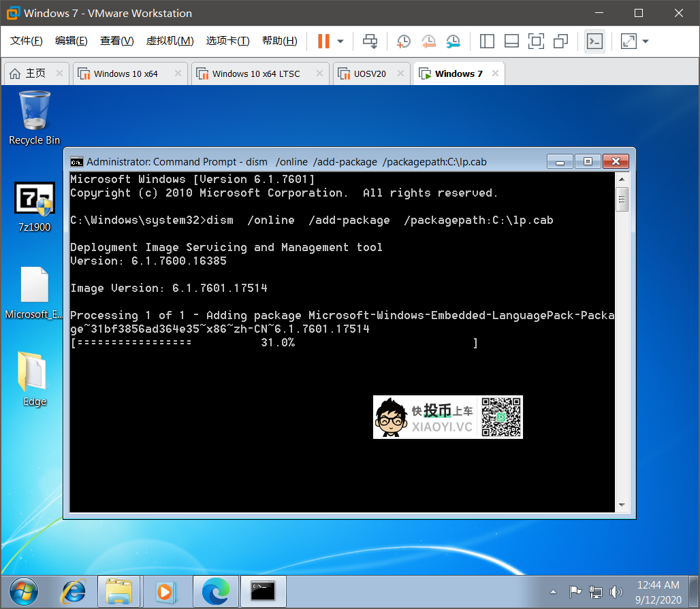Open the volume tray icon
Viewport: 700px width, 609px height.
pyautogui.click(x=616, y=592)
